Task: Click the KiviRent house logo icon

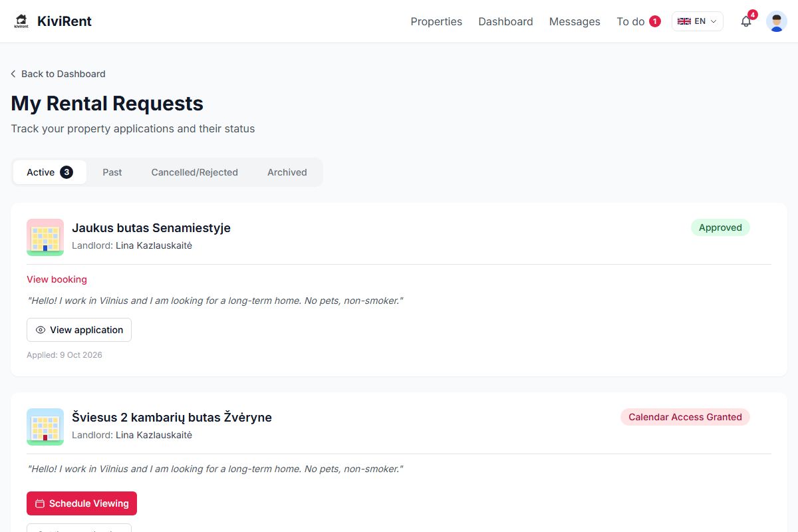Action: (21, 21)
